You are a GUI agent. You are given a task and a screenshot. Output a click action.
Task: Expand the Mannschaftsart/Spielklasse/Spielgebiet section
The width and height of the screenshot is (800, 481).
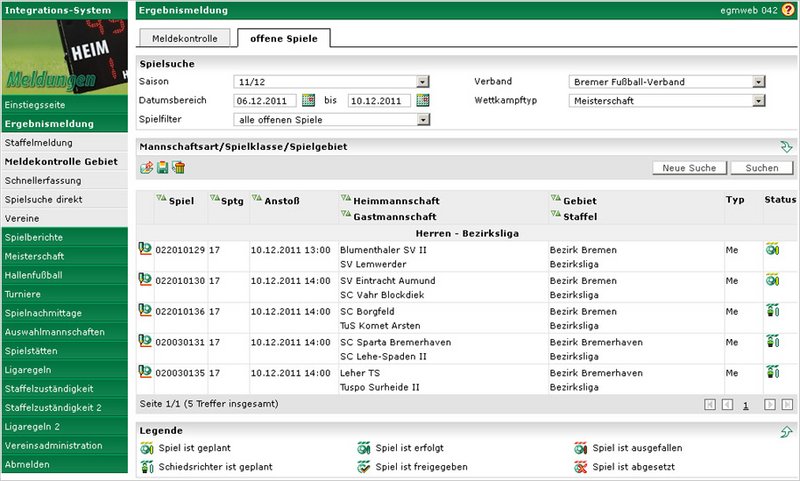(x=786, y=147)
